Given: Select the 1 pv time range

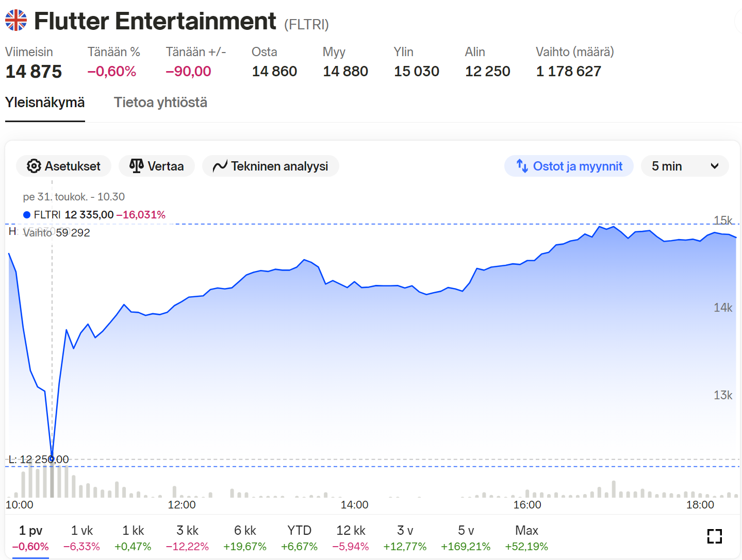Looking at the screenshot, I should click(30, 537).
